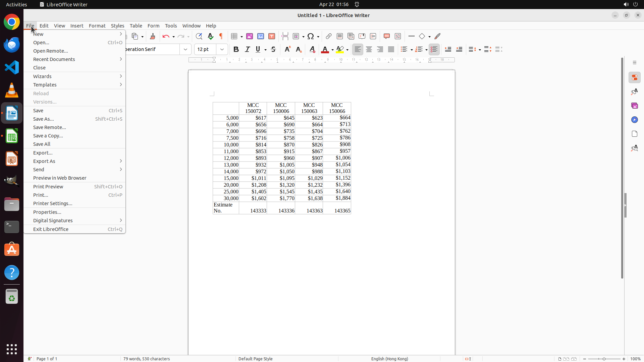
Task: Enable Justified paragraph alignment
Action: click(391, 49)
